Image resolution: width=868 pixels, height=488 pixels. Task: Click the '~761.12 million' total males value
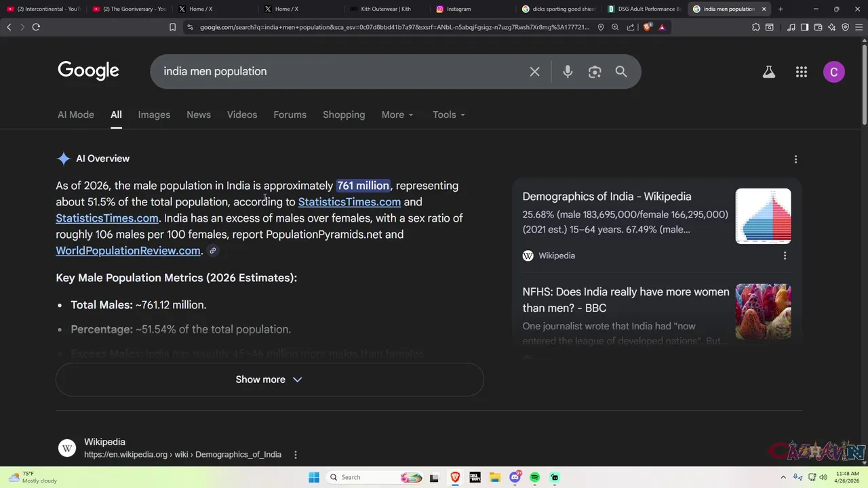click(171, 305)
